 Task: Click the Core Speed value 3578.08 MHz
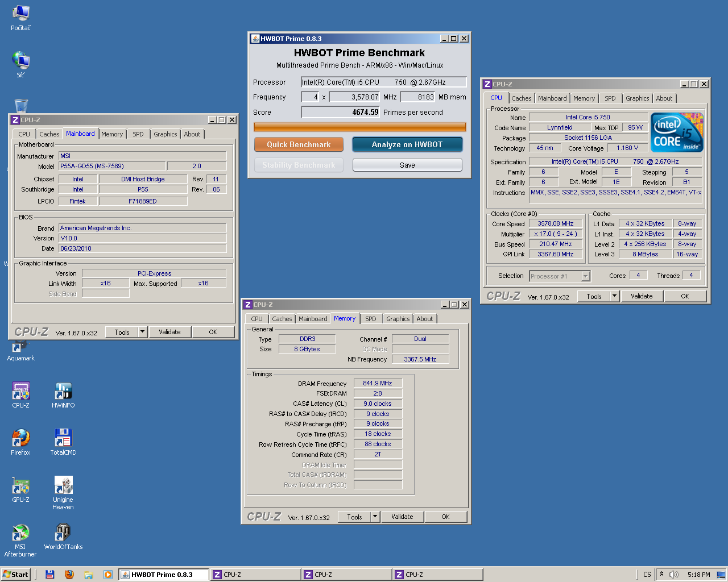(556, 223)
